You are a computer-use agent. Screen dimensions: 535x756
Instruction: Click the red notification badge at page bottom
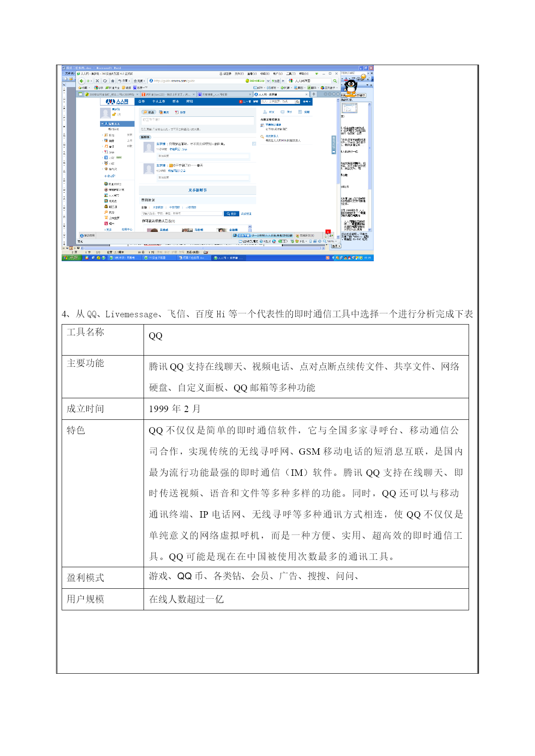click(x=328, y=232)
